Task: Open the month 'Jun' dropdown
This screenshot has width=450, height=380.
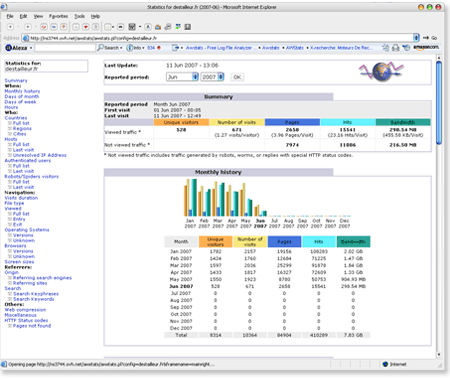Action: (182, 77)
